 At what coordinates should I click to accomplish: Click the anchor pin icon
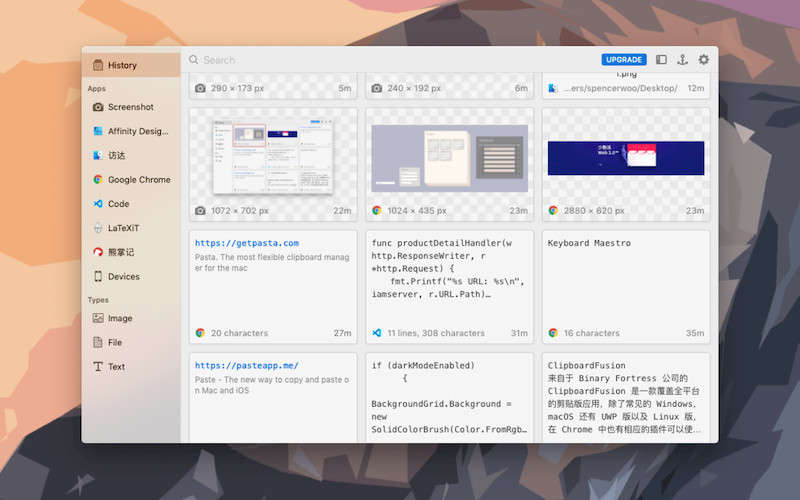coord(683,60)
